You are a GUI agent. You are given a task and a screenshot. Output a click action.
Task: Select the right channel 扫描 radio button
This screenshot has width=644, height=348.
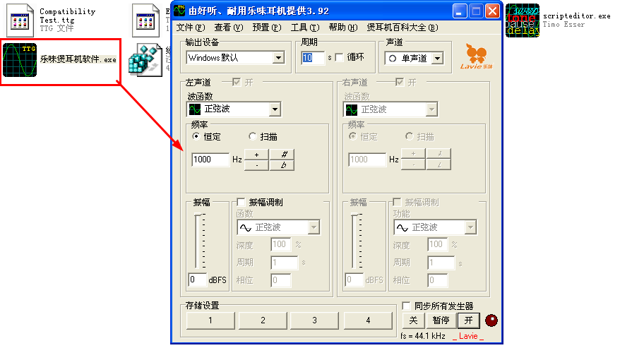pos(409,136)
